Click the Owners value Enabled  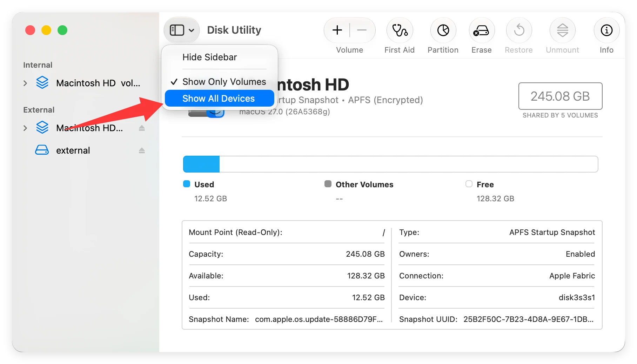pyautogui.click(x=580, y=254)
